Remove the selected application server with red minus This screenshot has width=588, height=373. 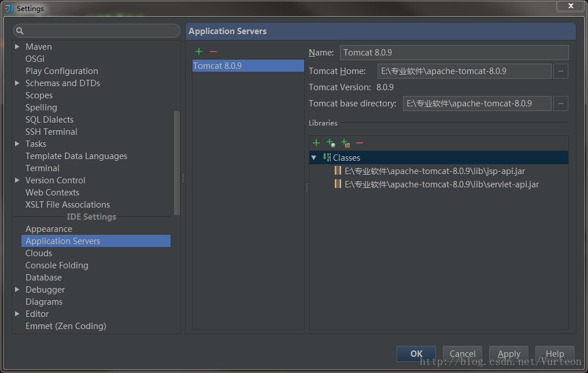(213, 51)
